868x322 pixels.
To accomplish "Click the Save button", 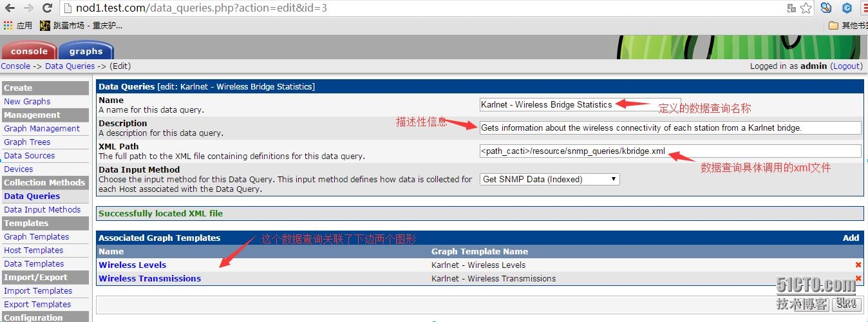I will click(846, 304).
